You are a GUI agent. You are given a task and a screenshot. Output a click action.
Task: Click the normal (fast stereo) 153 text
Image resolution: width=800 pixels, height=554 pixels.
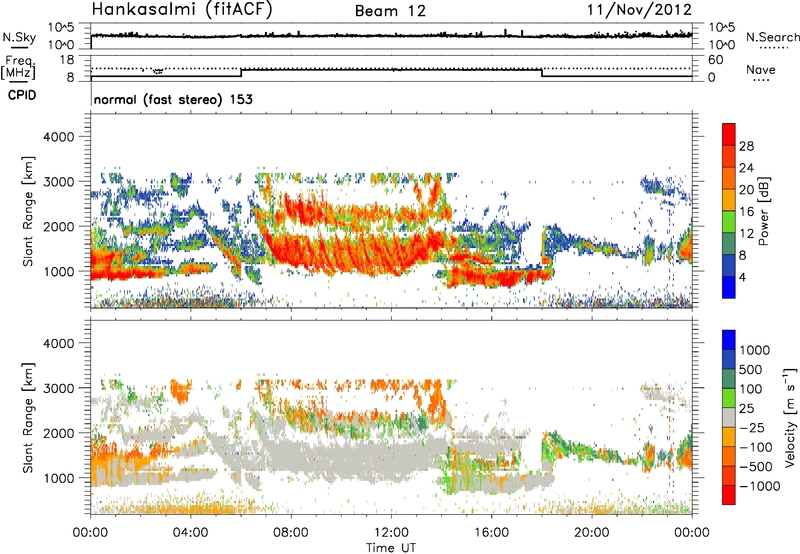tap(173, 99)
